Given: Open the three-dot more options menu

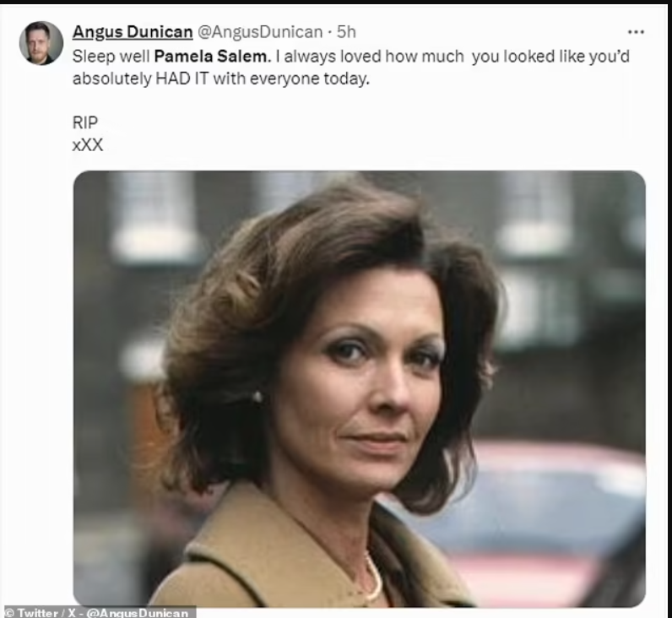Looking at the screenshot, I should (636, 32).
